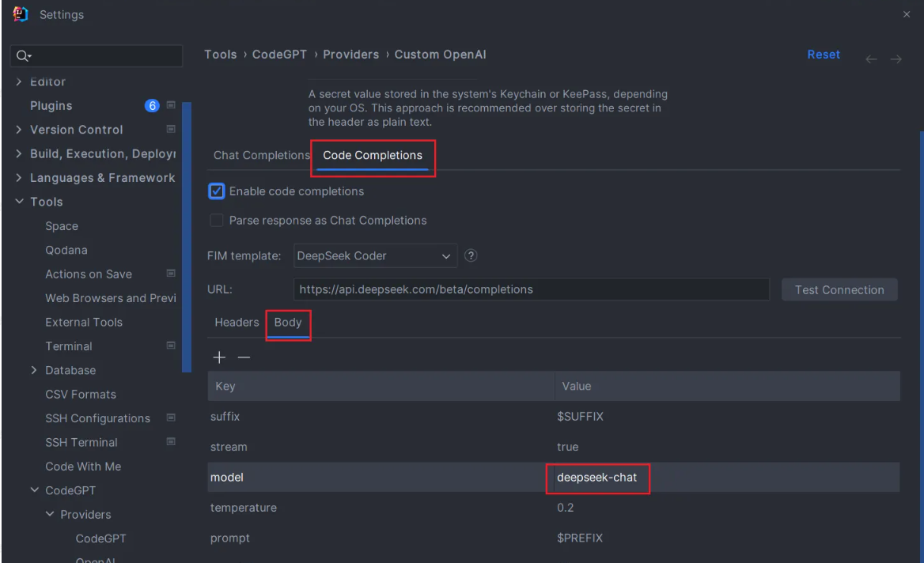Click the settings tree vertical scrollbar
The width and height of the screenshot is (924, 563).
click(187, 237)
